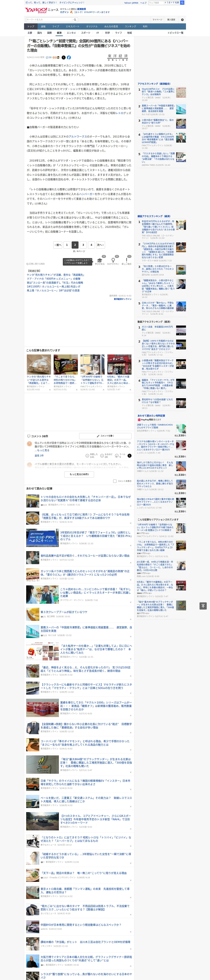
Task: Open the ブラックサンダー chocolate recommended thumbnail
Action: click(66, 364)
